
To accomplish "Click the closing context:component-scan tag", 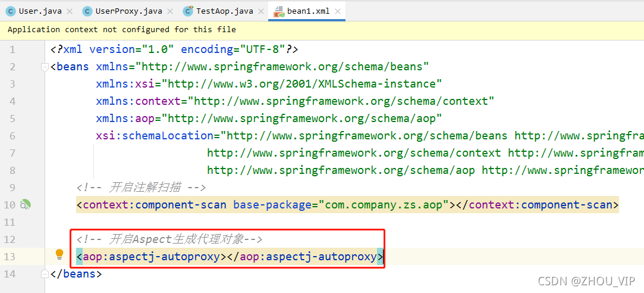I will (536, 204).
